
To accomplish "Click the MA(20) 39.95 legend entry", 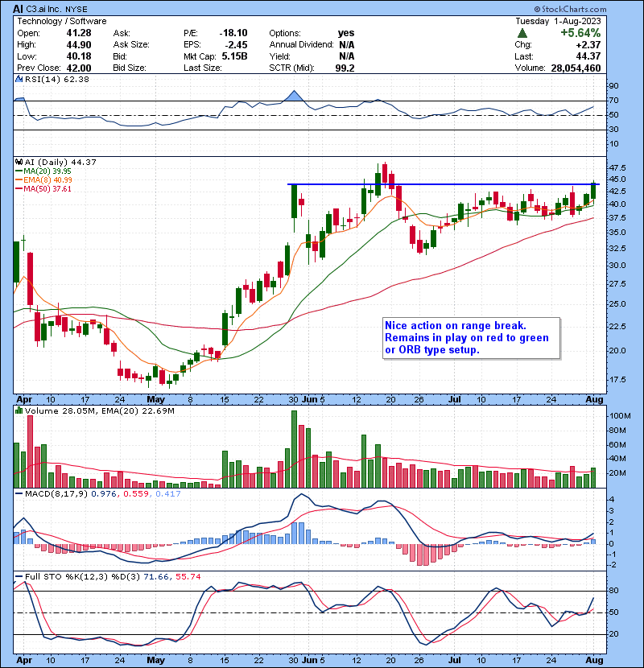I will click(47, 171).
